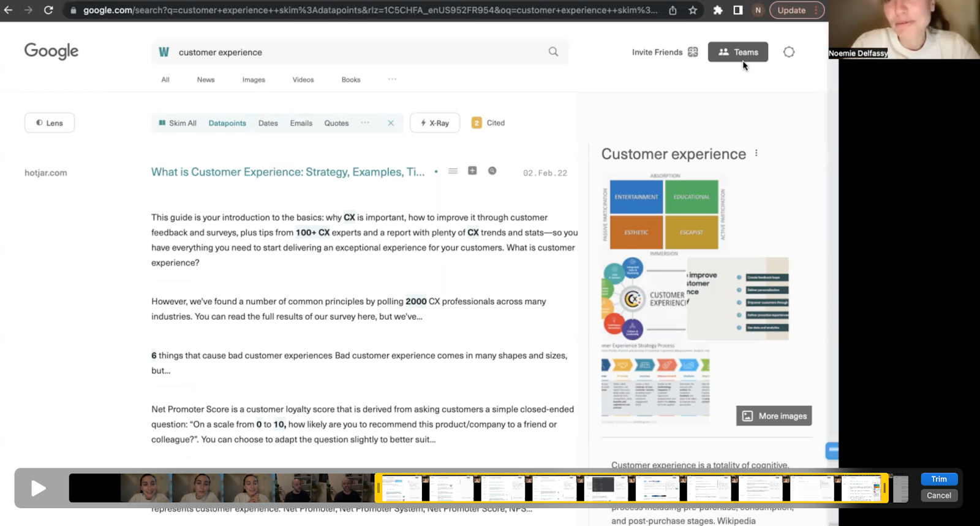Open the Customer Experience circle diagram image
This screenshot has height=526, width=980.
pos(644,299)
